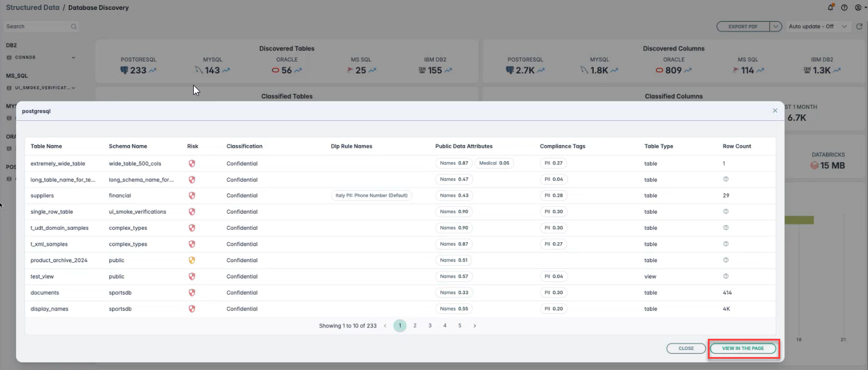The image size is (868, 370).
Task: Expand the CONNDB tree item
Action: pyautogui.click(x=74, y=58)
